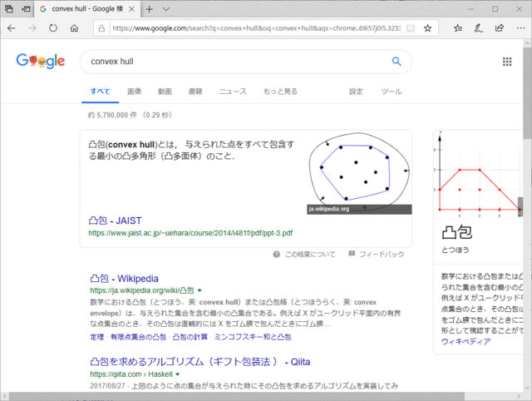Open the red polygon graph thumbnail
This screenshot has width=532, height=401.
point(479,175)
